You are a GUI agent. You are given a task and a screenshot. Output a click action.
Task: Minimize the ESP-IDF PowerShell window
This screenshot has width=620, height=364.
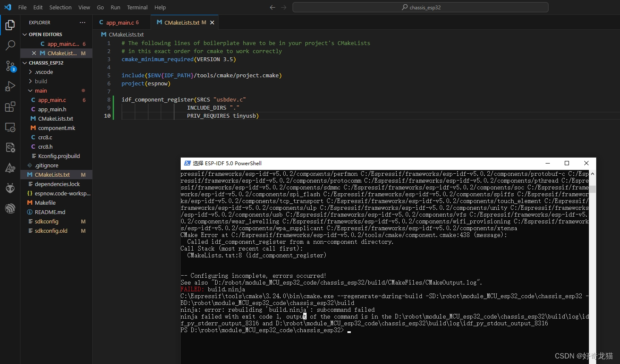tap(548, 163)
